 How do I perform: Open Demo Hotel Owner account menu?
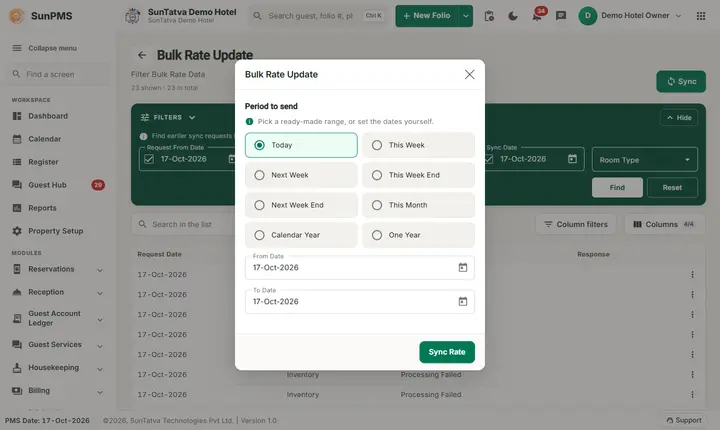(x=630, y=16)
